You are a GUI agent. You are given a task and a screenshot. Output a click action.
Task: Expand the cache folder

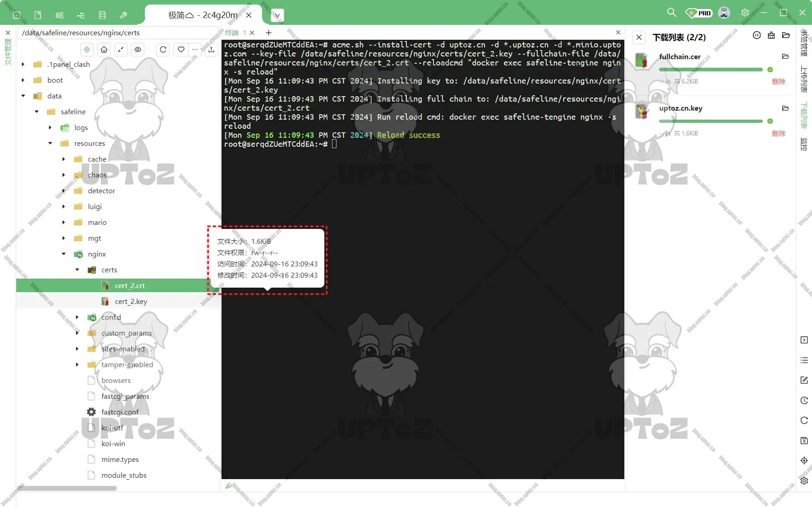click(64, 159)
